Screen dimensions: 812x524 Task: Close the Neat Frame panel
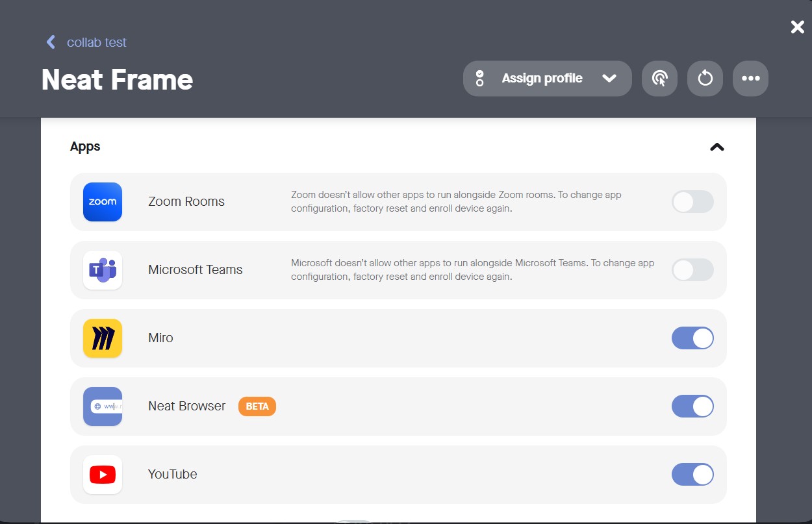point(797,27)
